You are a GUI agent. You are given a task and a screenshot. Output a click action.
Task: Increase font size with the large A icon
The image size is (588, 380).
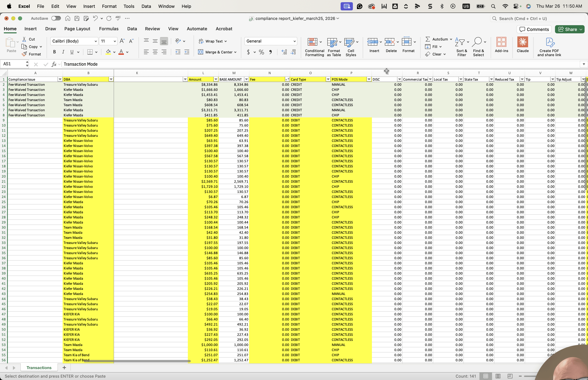[x=122, y=41]
